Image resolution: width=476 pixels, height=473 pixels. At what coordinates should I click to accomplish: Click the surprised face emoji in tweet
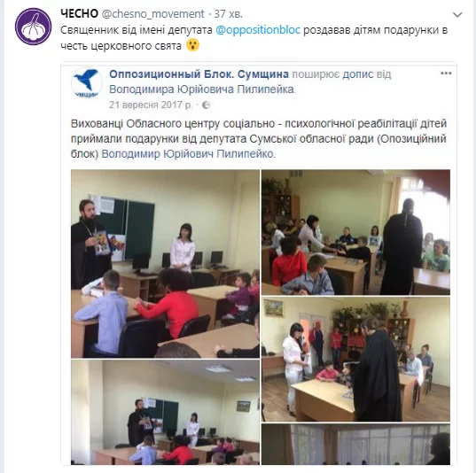(x=192, y=45)
